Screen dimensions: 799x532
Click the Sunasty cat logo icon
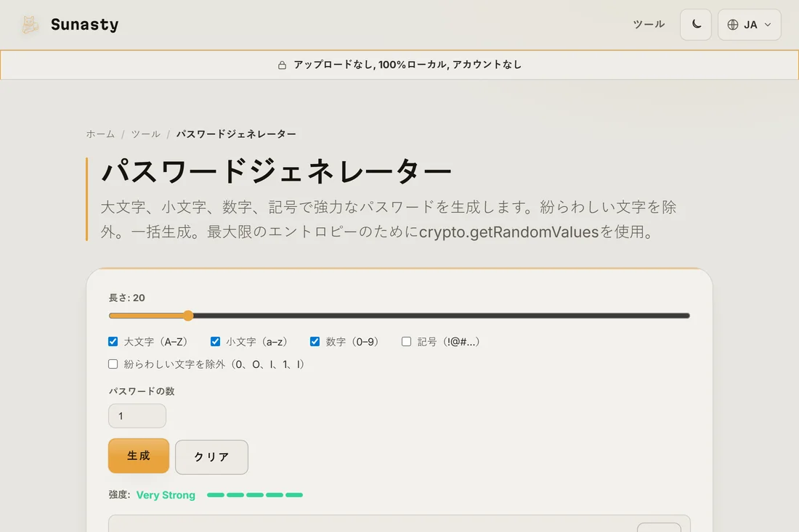click(x=30, y=25)
